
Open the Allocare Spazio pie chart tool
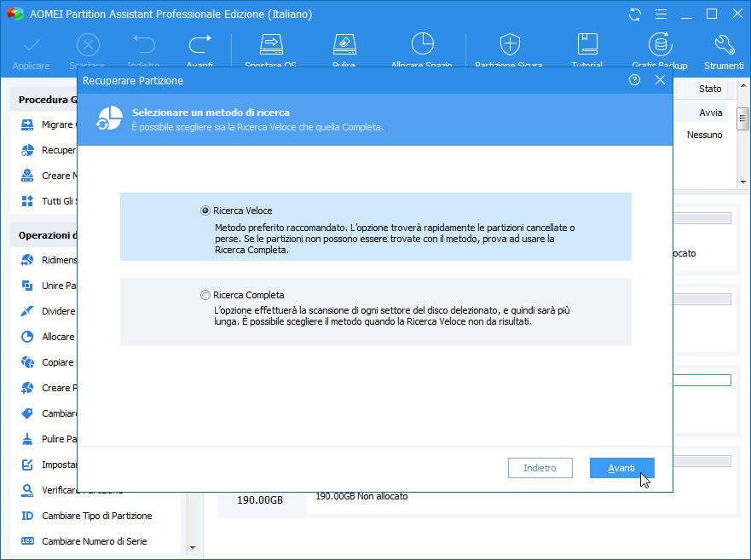click(422, 44)
